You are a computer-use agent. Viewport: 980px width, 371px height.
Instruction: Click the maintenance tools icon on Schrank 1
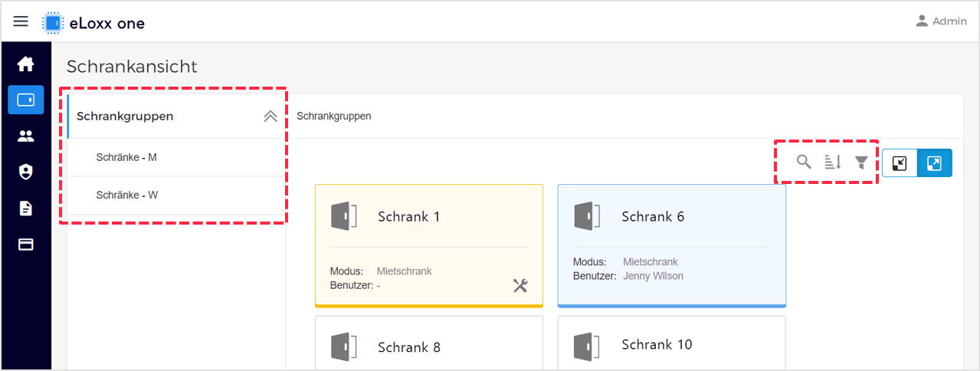click(x=520, y=286)
